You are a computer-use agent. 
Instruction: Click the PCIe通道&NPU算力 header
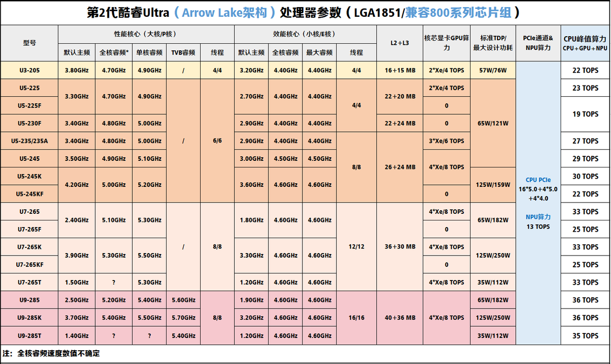[538, 43]
